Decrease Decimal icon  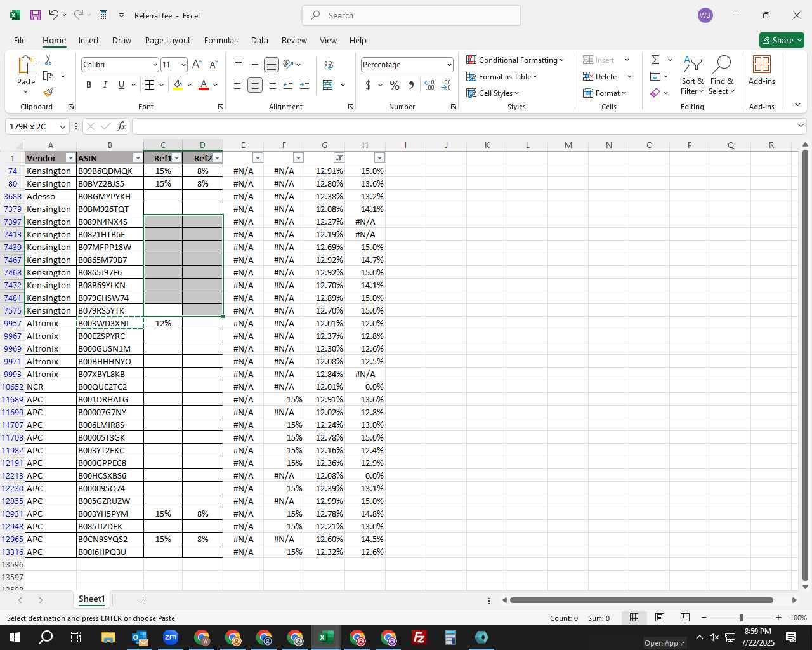coord(446,85)
